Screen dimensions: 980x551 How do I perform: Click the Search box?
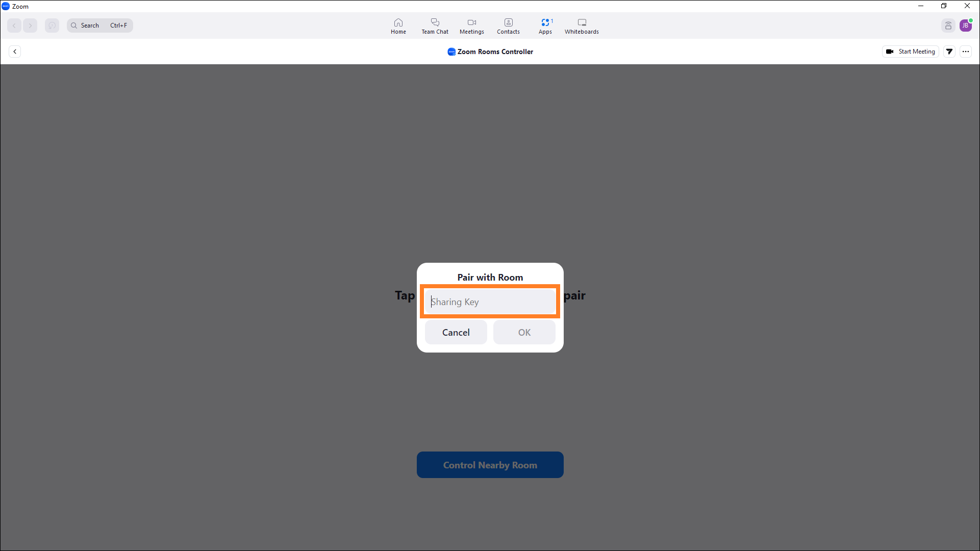[x=100, y=26]
